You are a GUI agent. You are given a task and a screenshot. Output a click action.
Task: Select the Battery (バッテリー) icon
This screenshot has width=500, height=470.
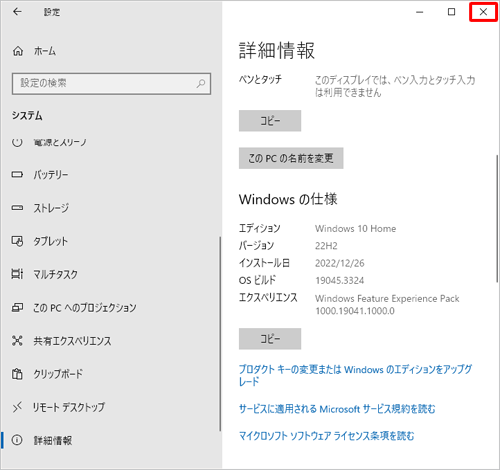coord(17,174)
